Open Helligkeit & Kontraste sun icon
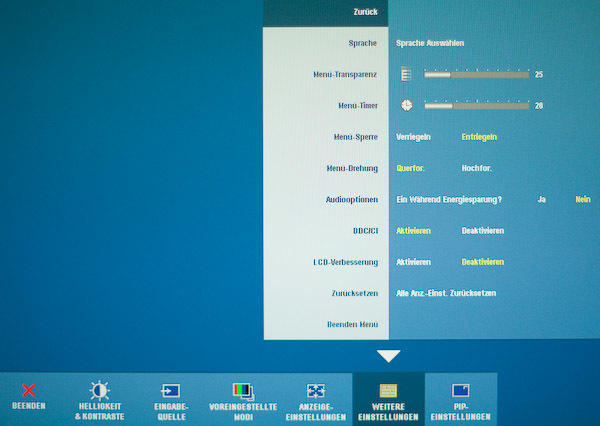Screen dimensions: 600x426 (99, 391)
